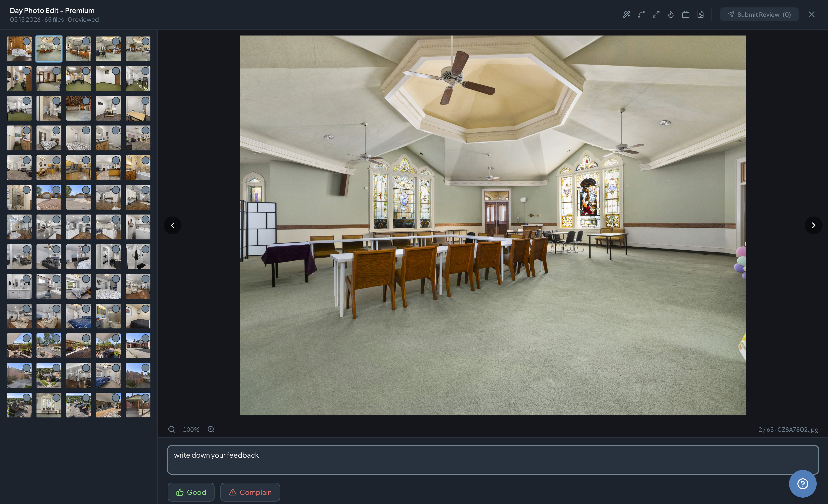Select the magic wand tool icon
This screenshot has height=504, width=828.
(x=626, y=15)
